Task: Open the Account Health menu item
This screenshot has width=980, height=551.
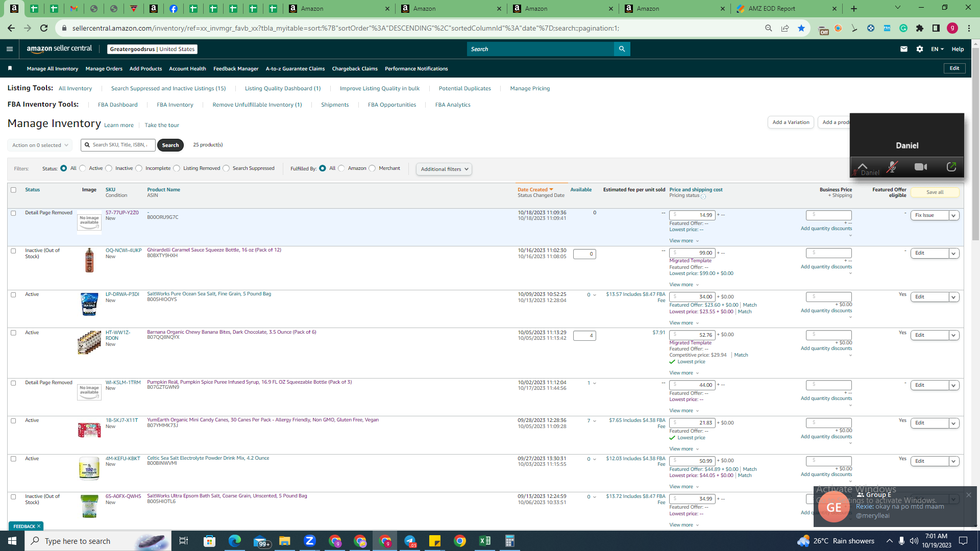Action: click(187, 69)
